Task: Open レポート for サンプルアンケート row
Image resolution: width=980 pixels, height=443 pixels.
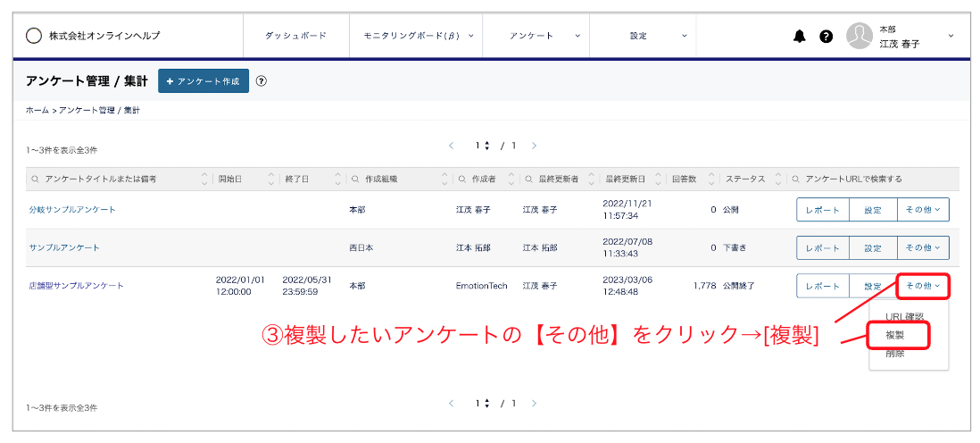Action: (x=823, y=247)
